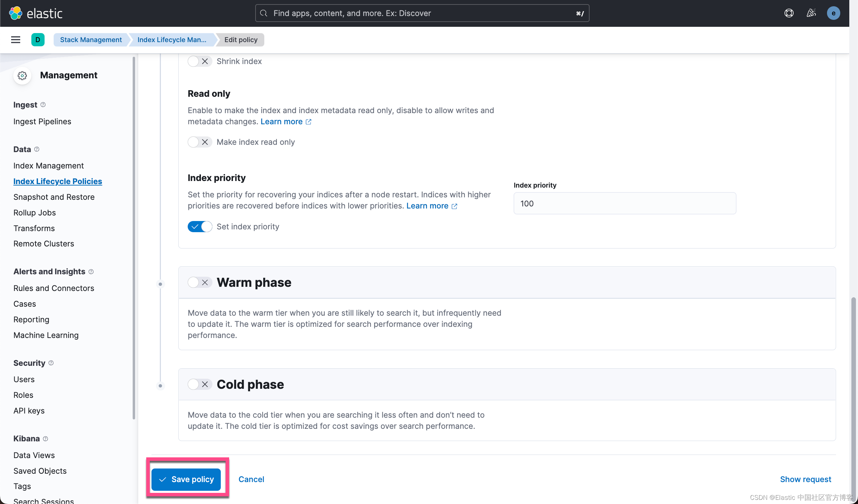Open Index Management in sidebar
The image size is (858, 504).
pos(48,166)
